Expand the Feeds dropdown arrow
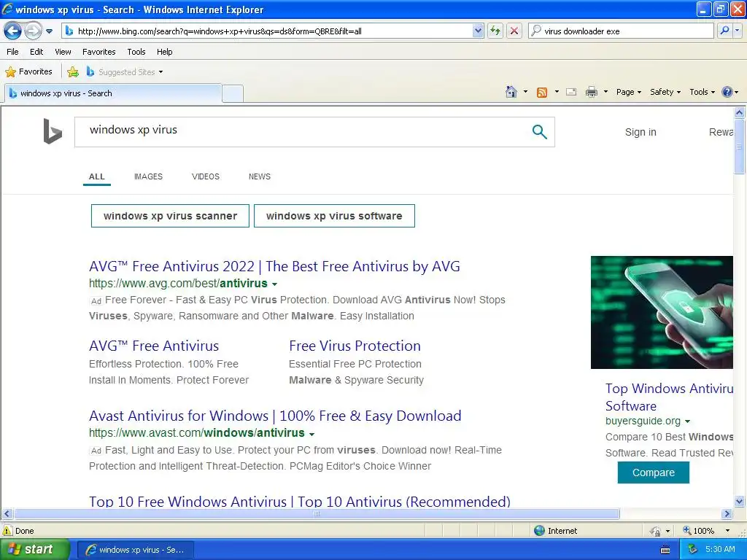 (x=557, y=92)
